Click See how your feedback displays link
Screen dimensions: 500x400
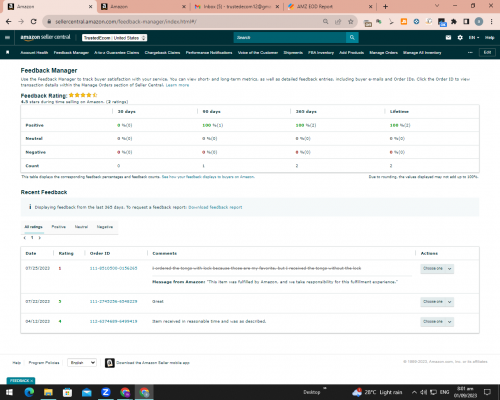(x=208, y=177)
